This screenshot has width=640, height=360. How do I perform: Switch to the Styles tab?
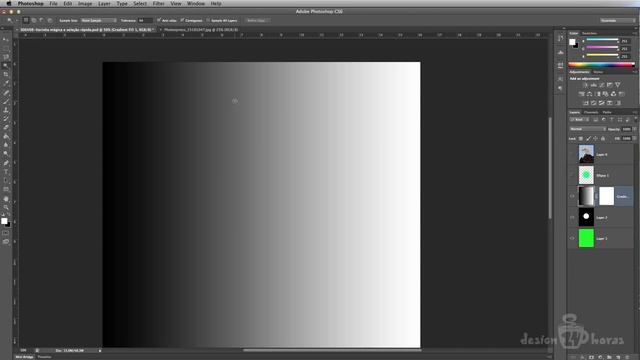pyautogui.click(x=598, y=72)
